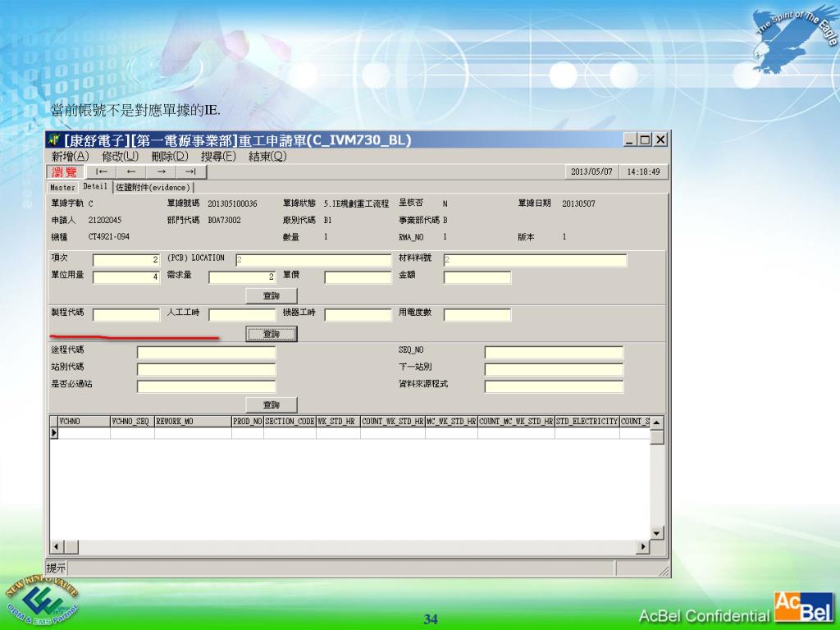This screenshot has height=630, width=840.
Task: Click the 人工工時 input field
Action: point(242,315)
